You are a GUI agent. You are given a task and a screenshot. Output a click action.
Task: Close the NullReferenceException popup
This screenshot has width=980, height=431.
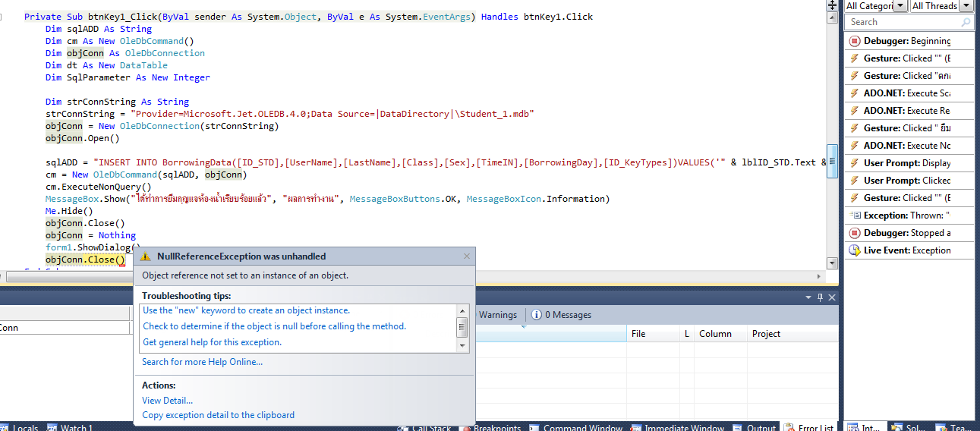tap(467, 256)
